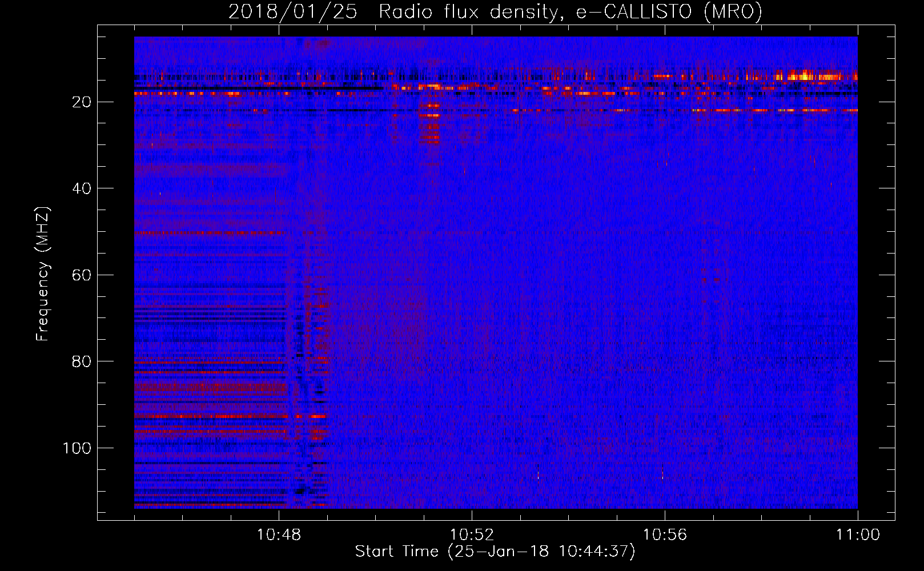Click the 11:00 time tick label
Viewport: 924px width, 571px height.
coord(858,535)
